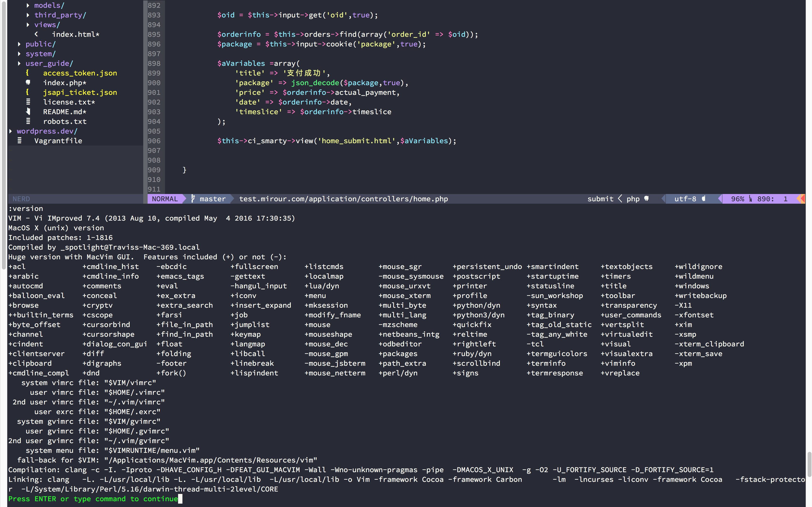Select the third_party/ directory name
812x507 pixels.
(60, 15)
